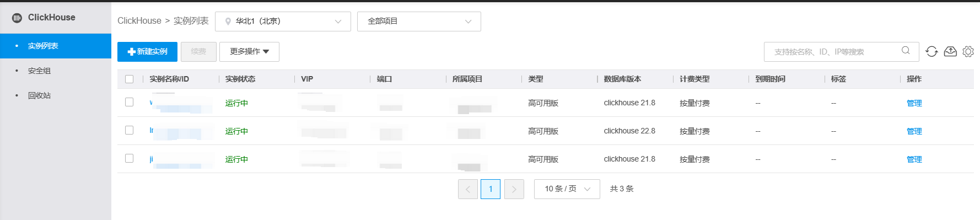Click the ClickHouse logo icon
The width and height of the screenshot is (980, 220).
[x=17, y=18]
